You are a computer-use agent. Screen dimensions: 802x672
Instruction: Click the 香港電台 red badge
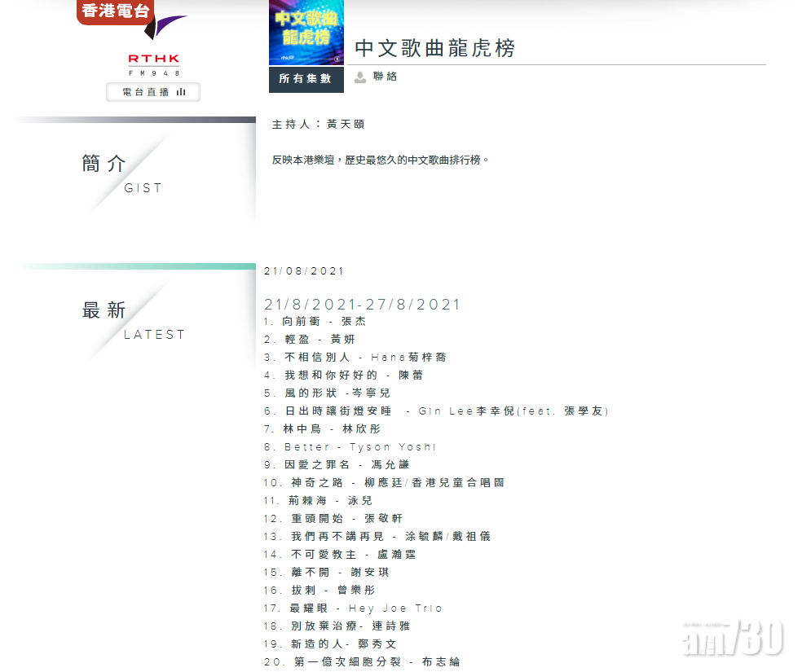pyautogui.click(x=115, y=11)
